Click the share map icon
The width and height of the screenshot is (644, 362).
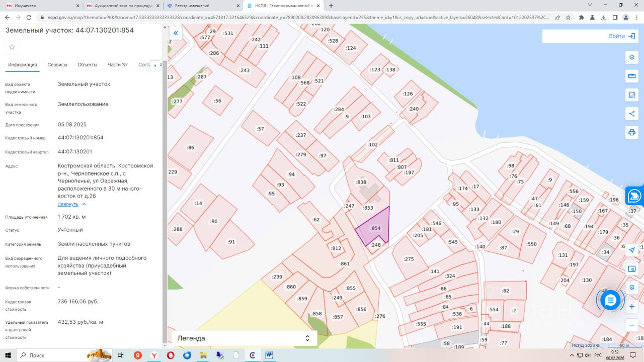(631, 114)
